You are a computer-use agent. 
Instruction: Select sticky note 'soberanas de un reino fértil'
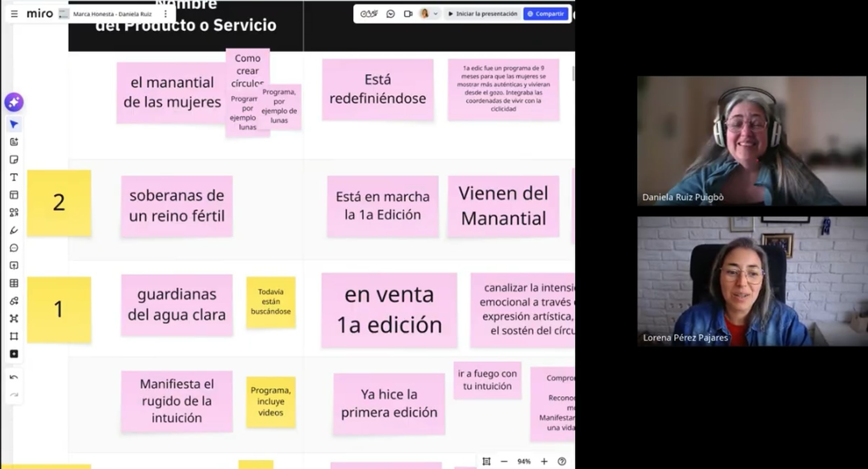point(177,206)
